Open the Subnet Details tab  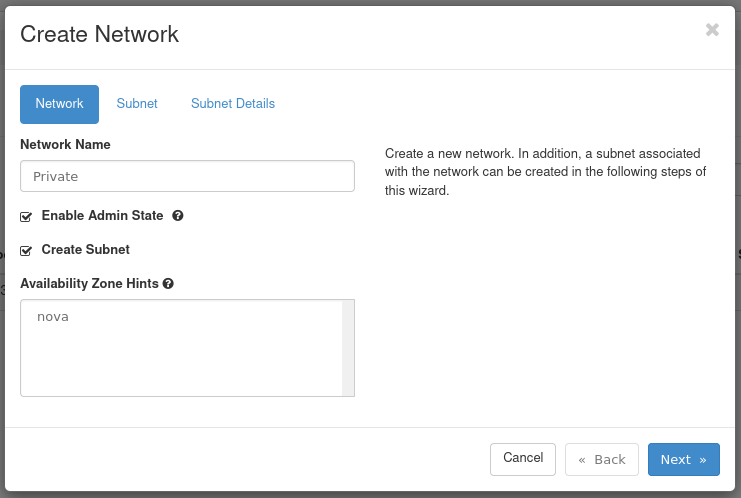[233, 104]
